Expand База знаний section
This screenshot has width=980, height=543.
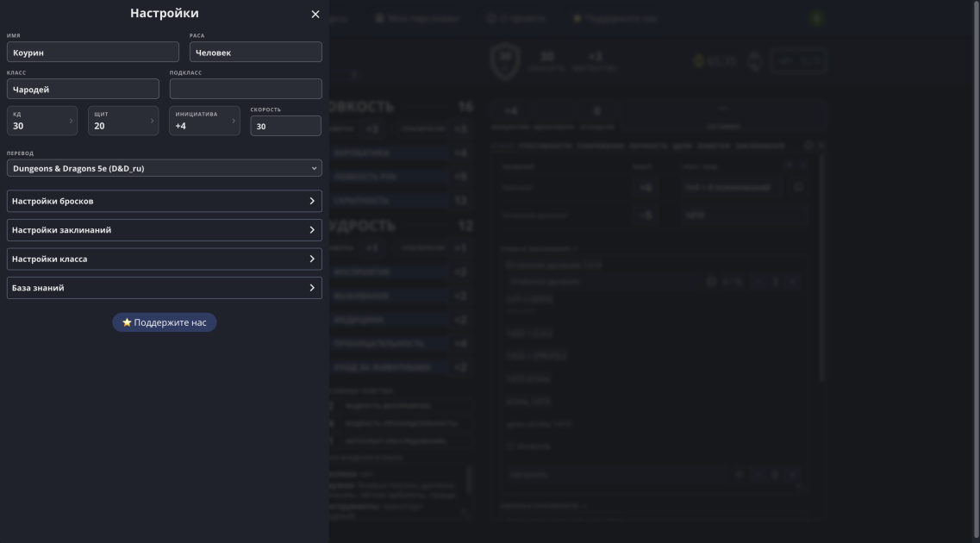[x=165, y=287]
